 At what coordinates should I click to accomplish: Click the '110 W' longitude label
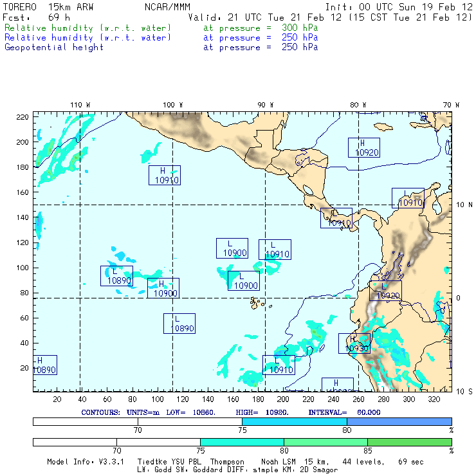[80, 105]
